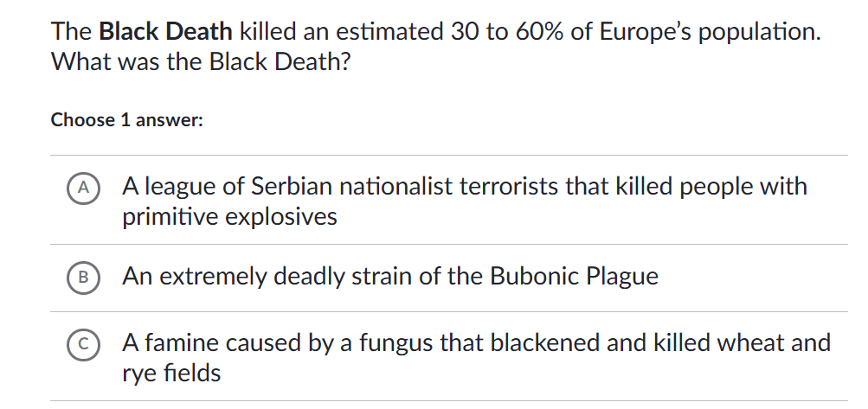
Task: Choose the Bubonic Plague answer text
Action: [x=389, y=277]
